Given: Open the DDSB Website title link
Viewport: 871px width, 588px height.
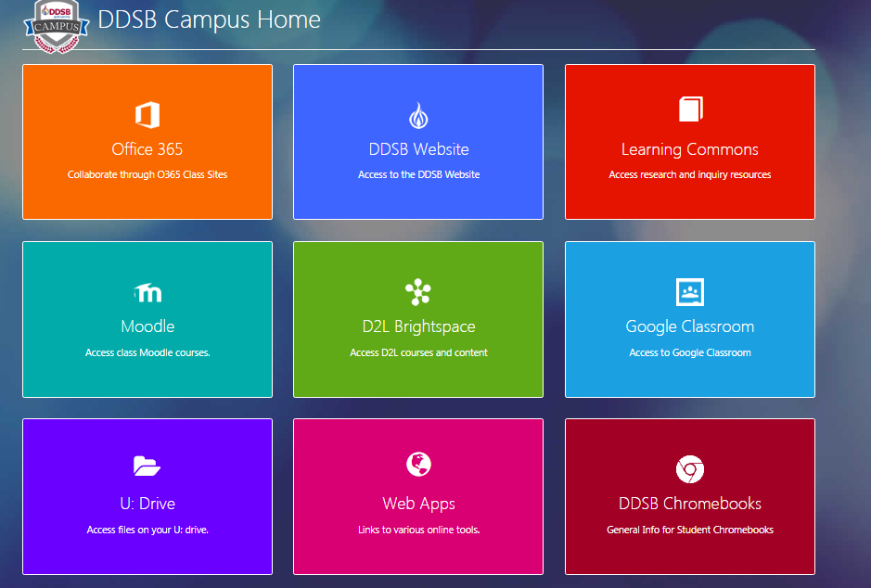Looking at the screenshot, I should [419, 149].
